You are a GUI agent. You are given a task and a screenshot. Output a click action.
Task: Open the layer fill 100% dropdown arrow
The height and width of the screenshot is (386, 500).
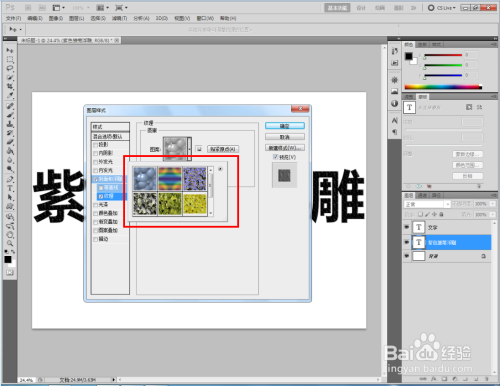coord(492,215)
